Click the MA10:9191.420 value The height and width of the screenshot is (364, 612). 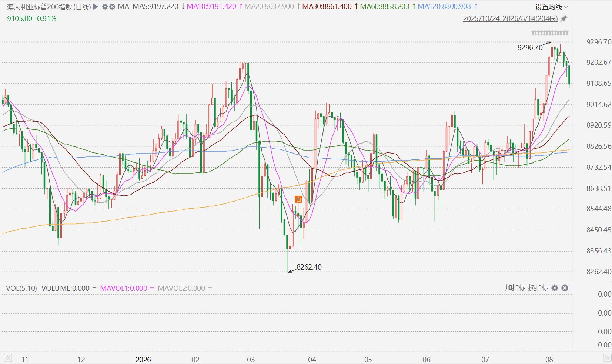click(211, 7)
